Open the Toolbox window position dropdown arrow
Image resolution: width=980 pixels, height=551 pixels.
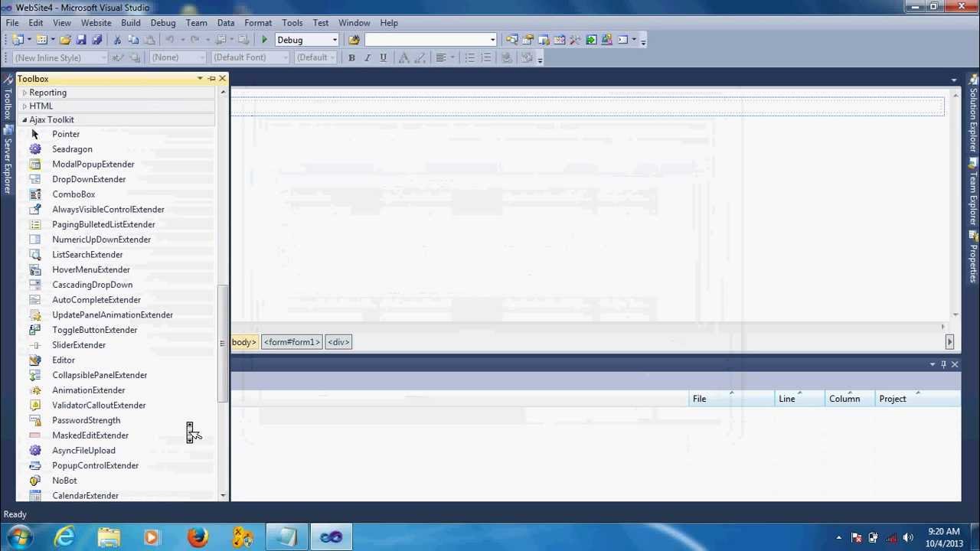pyautogui.click(x=200, y=79)
